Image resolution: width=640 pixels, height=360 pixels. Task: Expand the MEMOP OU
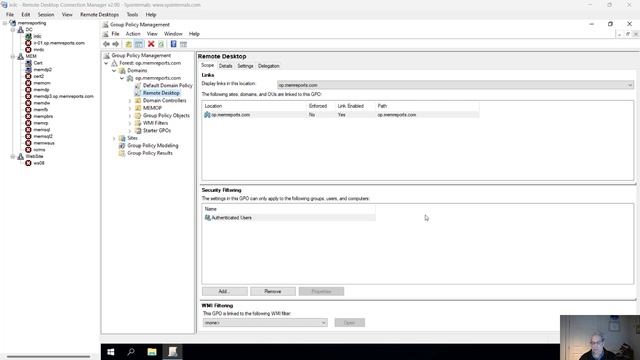[x=130, y=108]
